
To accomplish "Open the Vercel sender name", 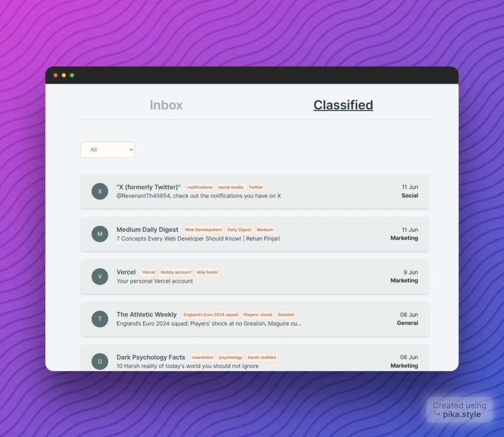I will (x=126, y=272).
